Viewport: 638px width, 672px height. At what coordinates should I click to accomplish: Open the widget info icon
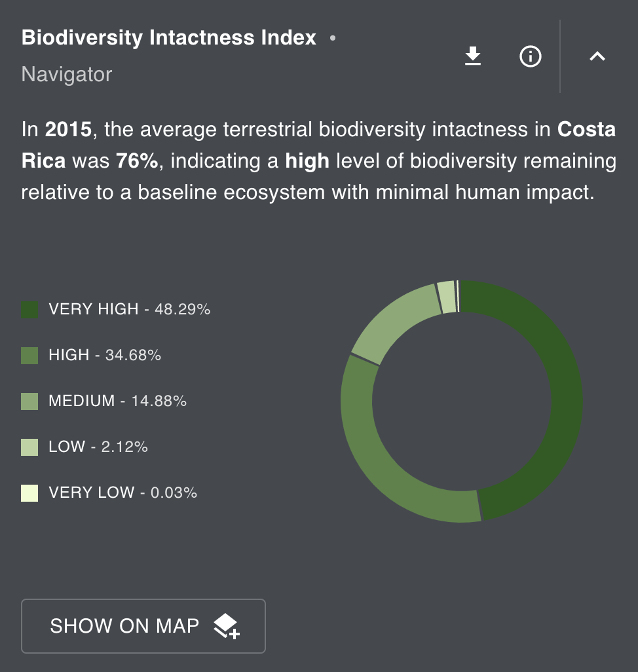click(x=530, y=57)
